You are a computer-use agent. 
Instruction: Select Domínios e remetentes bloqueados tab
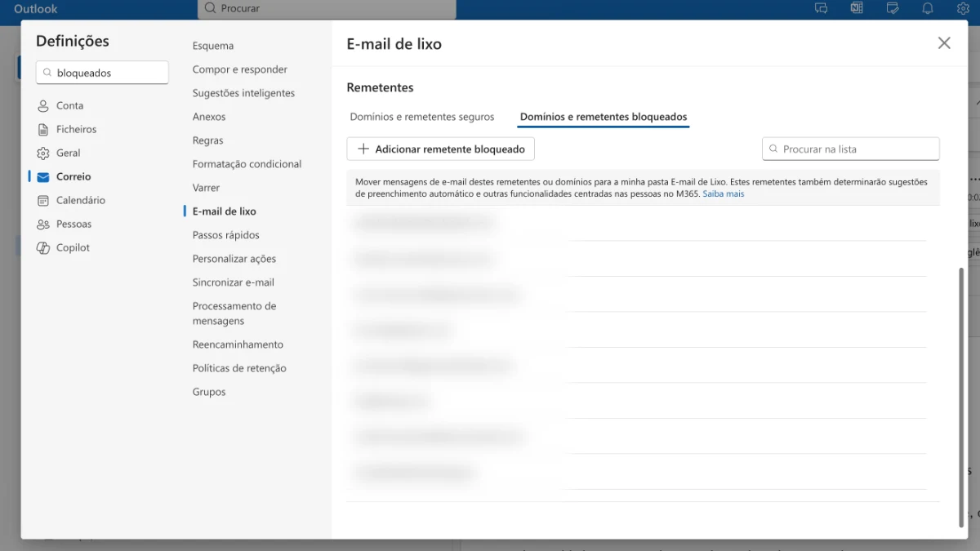604,117
